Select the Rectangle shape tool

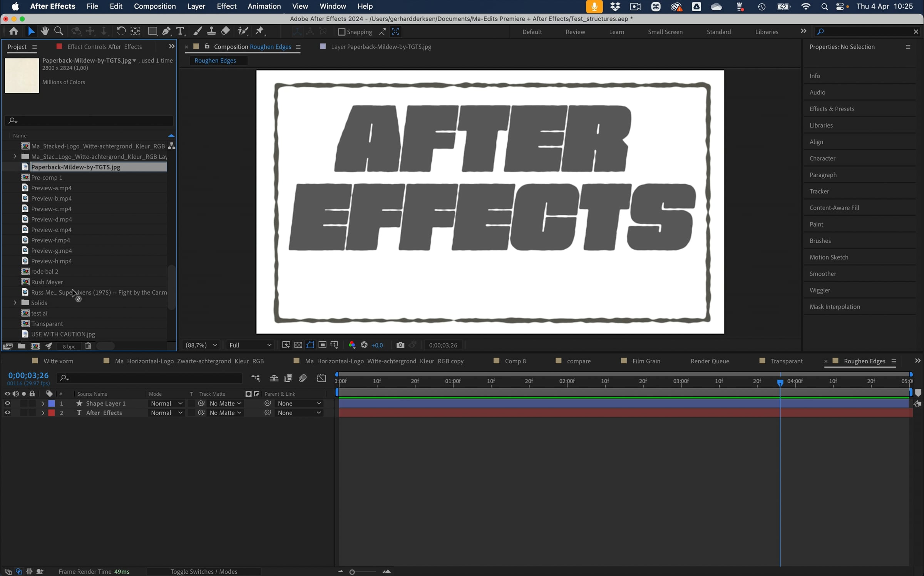152,31
